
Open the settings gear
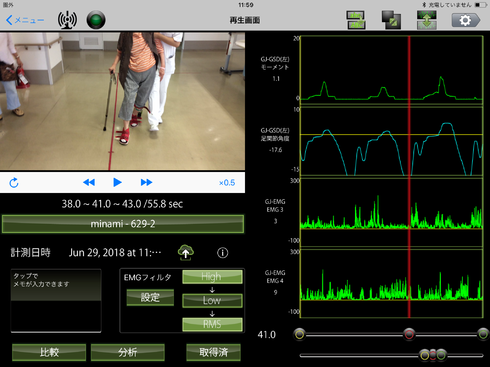tap(466, 20)
